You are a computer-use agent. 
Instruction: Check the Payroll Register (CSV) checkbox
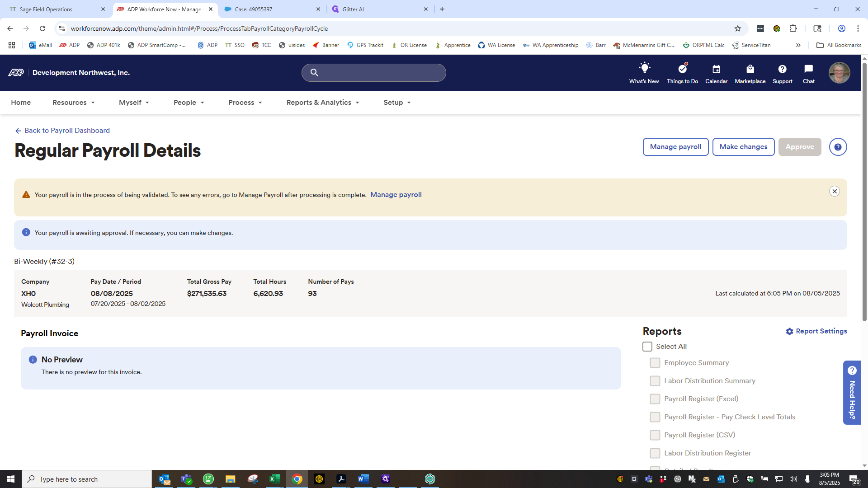click(x=655, y=435)
